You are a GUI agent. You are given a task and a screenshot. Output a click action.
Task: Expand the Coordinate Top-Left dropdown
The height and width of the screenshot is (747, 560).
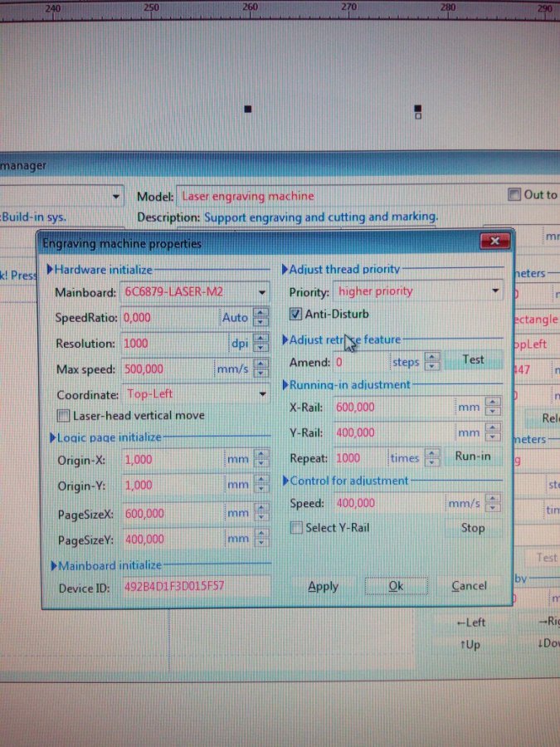click(x=262, y=394)
